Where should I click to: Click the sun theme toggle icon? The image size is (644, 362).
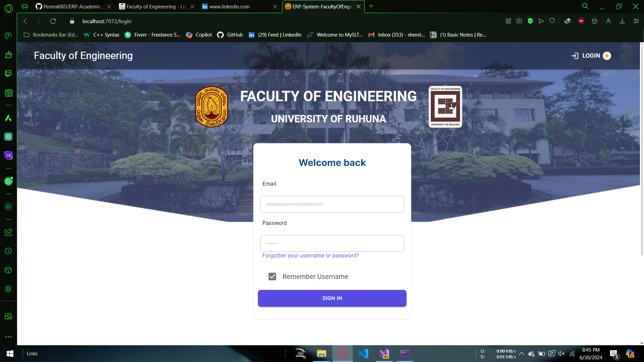click(607, 56)
